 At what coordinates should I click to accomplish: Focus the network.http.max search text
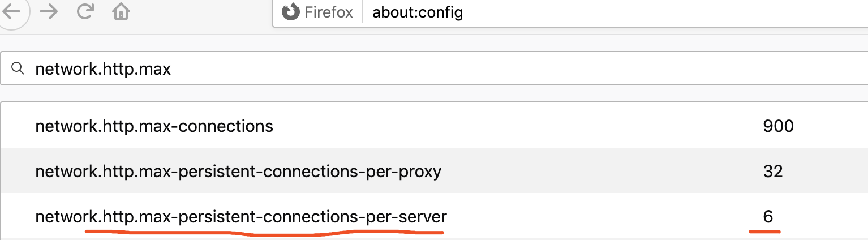(103, 69)
